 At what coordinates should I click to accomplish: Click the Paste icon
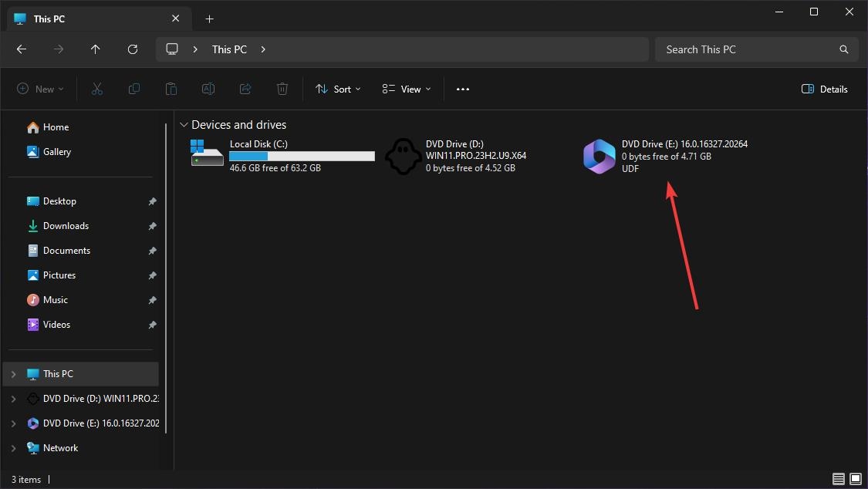pos(171,89)
